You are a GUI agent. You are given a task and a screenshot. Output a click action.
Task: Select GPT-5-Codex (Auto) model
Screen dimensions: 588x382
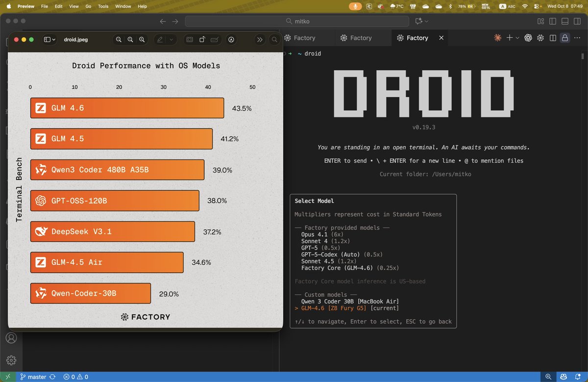[x=342, y=255]
